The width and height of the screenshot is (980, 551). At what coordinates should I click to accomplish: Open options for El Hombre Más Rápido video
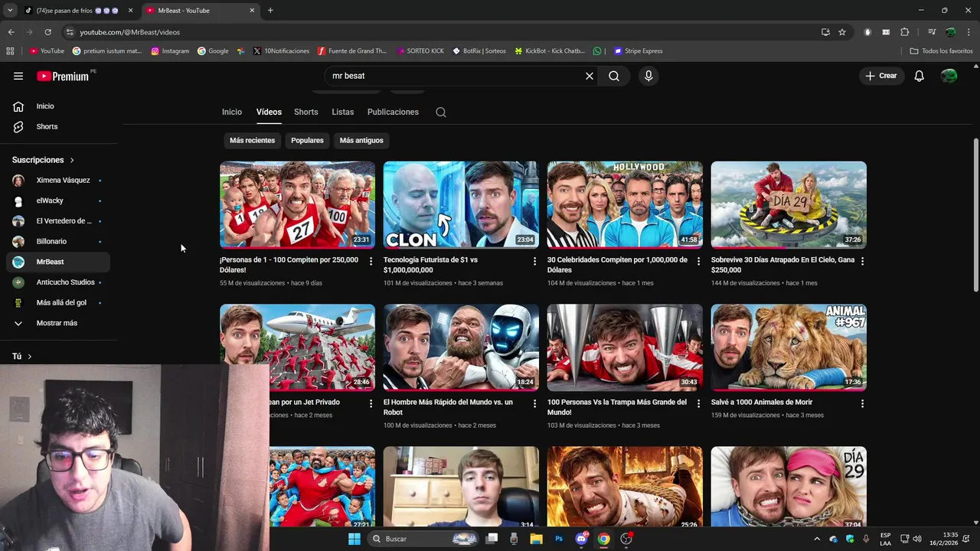[534, 403]
